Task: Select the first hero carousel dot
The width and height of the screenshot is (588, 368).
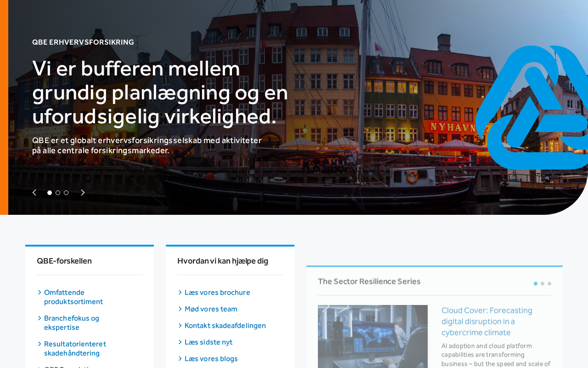Action: [50, 193]
